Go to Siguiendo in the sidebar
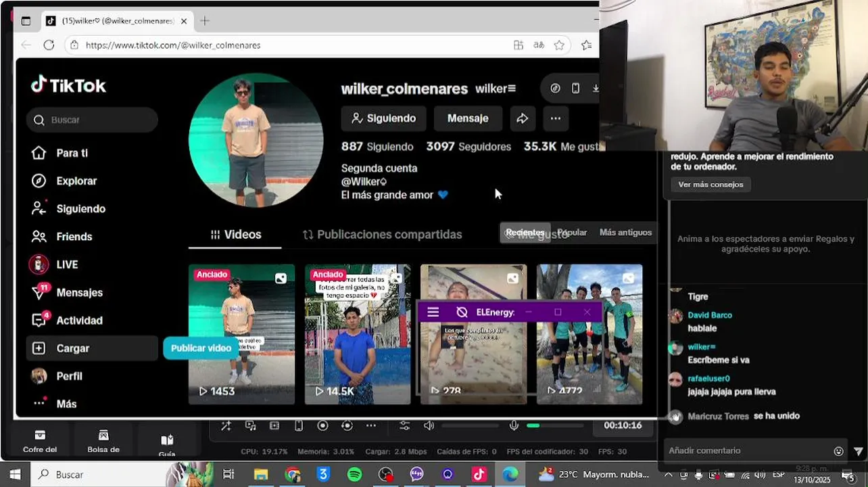 [68, 208]
